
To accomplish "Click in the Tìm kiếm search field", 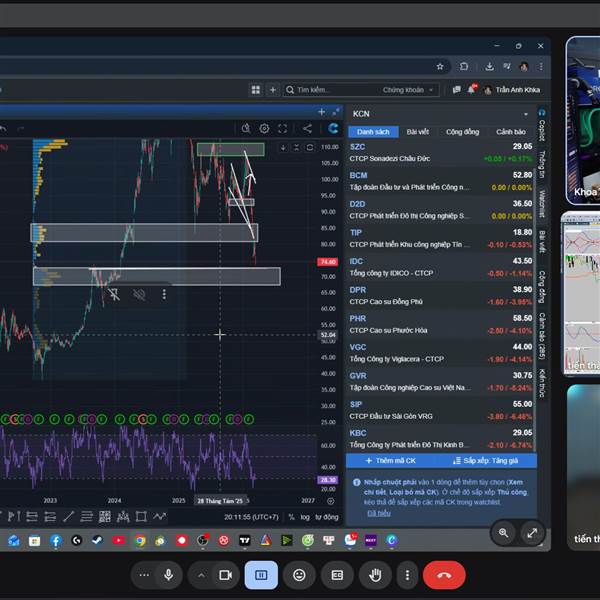I will click(x=330, y=90).
